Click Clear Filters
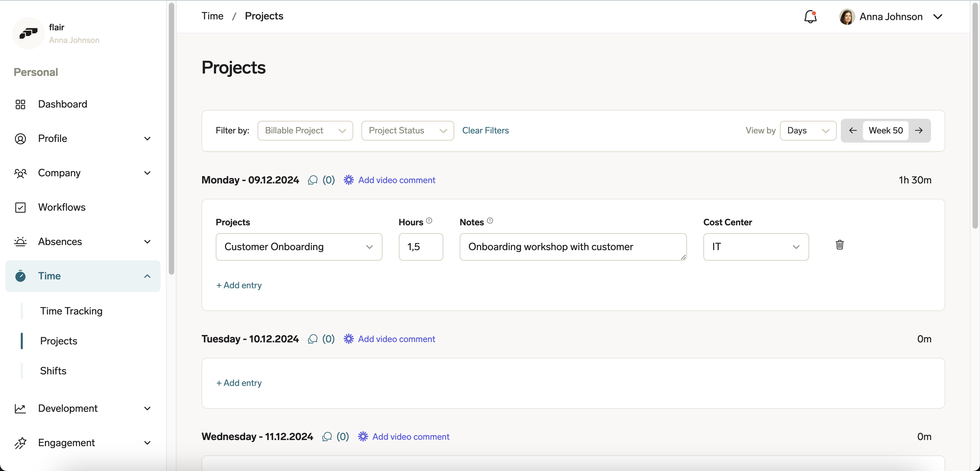 (486, 130)
